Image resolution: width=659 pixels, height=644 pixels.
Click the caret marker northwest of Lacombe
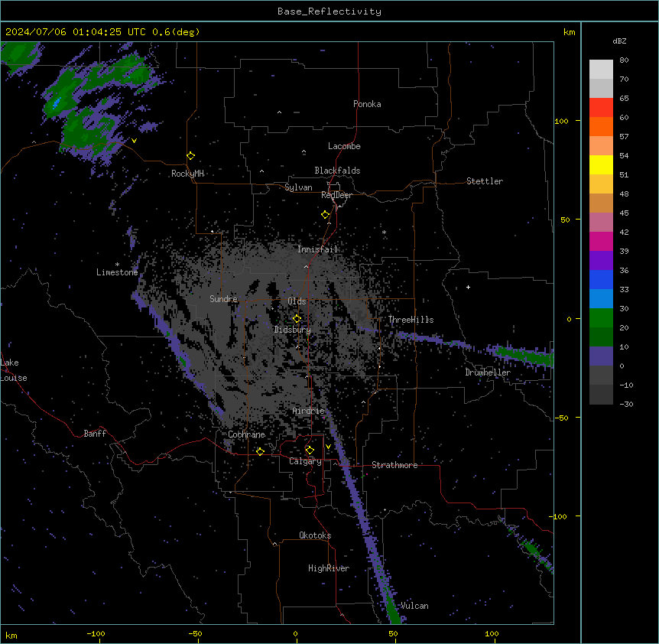[x=304, y=151]
